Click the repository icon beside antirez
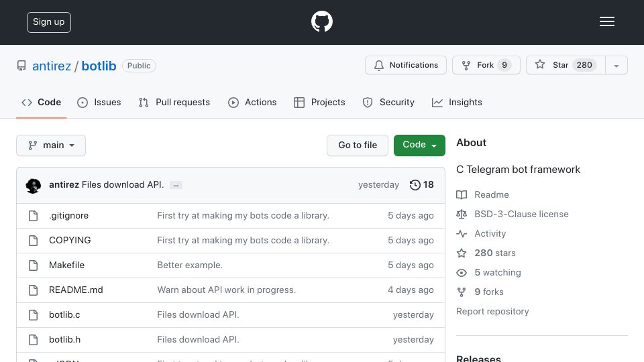 21,66
